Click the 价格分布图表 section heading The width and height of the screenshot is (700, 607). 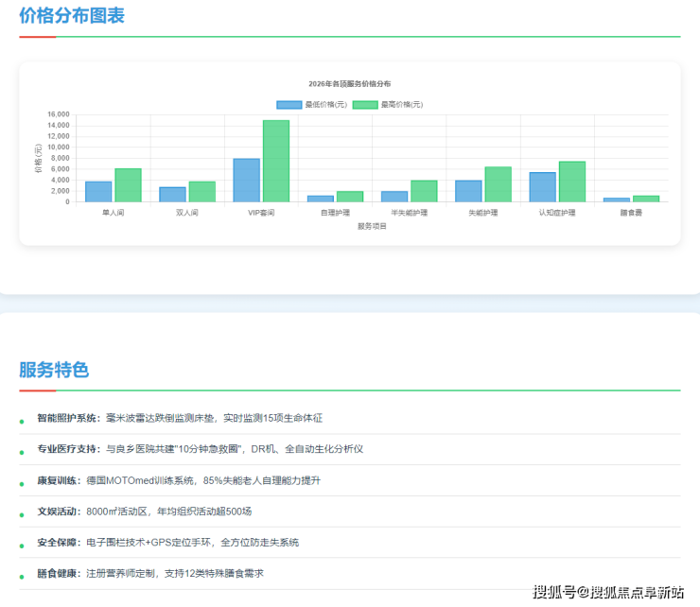72,16
